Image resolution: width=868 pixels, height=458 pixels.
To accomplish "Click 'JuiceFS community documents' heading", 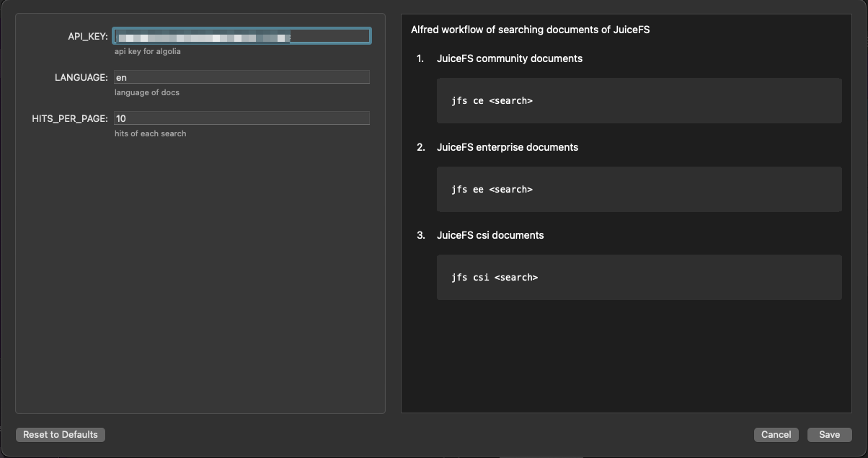I will coord(510,58).
